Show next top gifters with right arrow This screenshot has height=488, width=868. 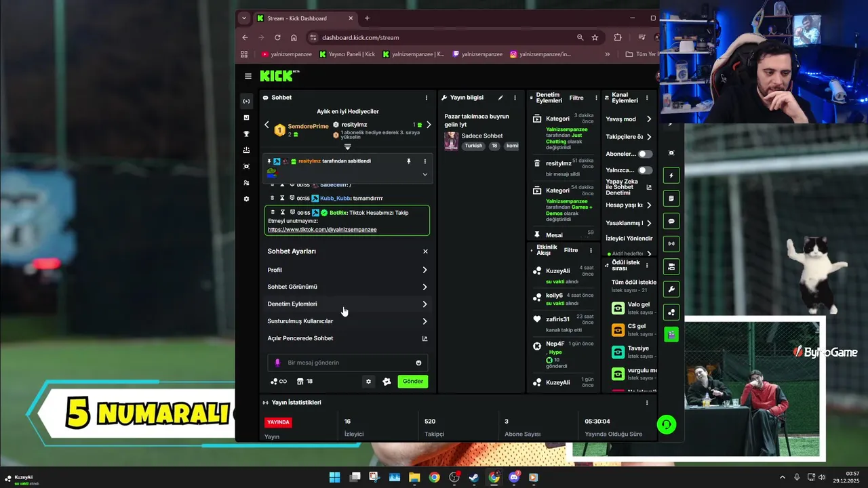point(429,125)
